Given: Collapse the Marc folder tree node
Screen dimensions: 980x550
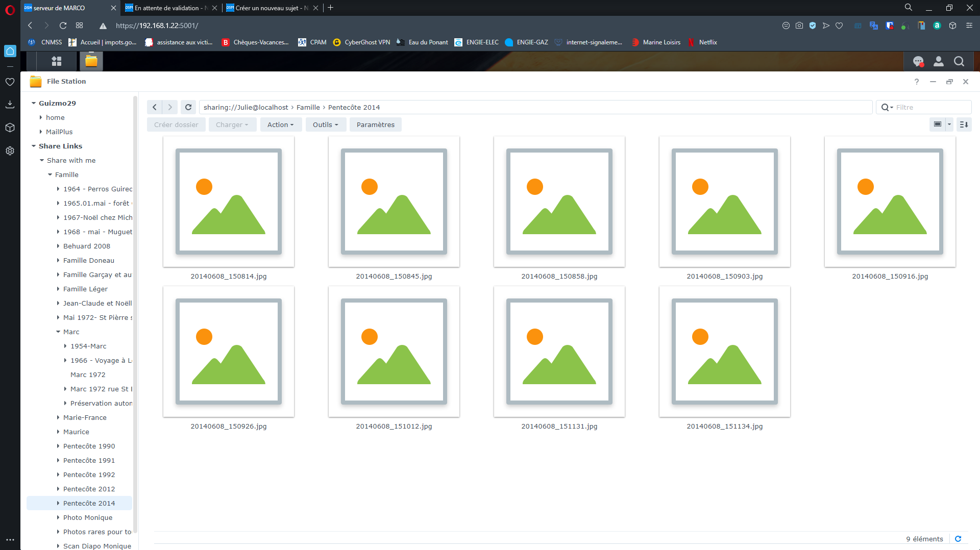Looking at the screenshot, I should pos(58,332).
